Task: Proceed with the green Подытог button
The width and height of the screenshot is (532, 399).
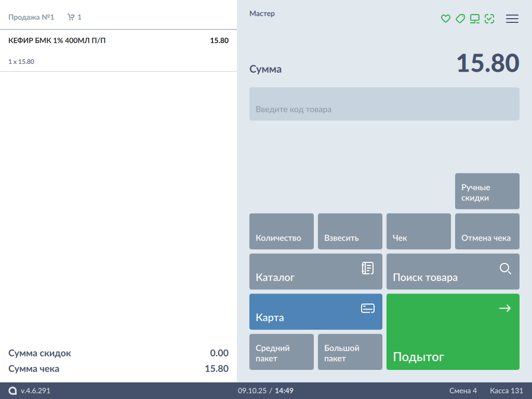Action: click(453, 332)
